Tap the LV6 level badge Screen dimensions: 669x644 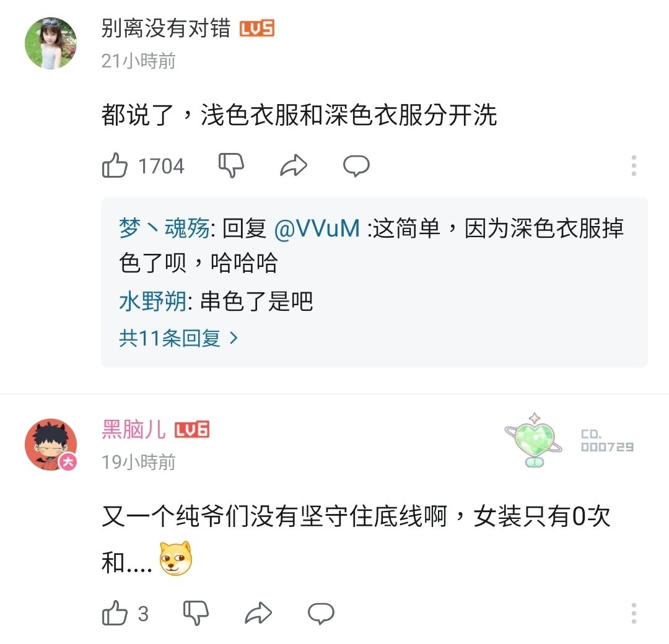click(192, 430)
